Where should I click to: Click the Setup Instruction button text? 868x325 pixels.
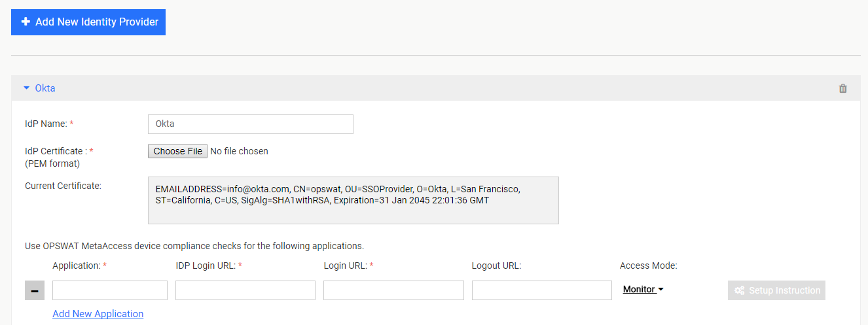[784, 290]
